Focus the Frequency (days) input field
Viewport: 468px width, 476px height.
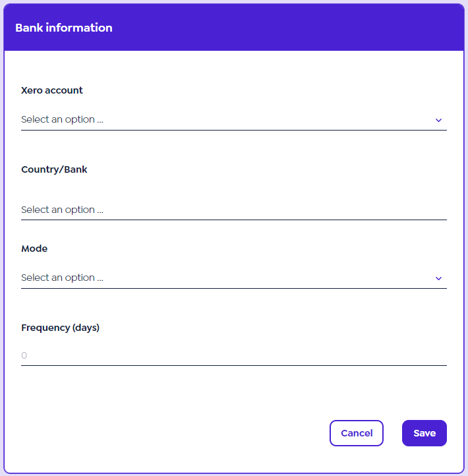(233, 355)
